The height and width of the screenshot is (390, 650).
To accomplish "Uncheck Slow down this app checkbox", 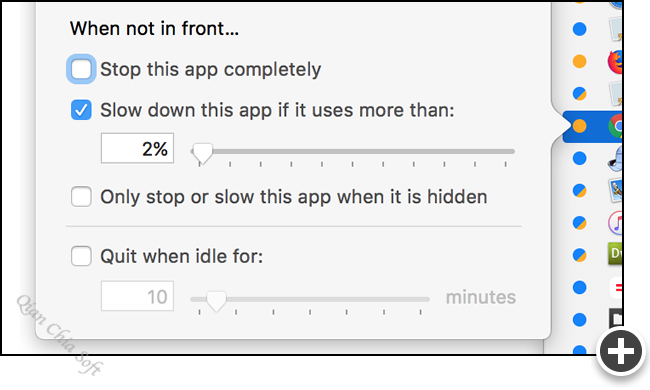I will (81, 110).
